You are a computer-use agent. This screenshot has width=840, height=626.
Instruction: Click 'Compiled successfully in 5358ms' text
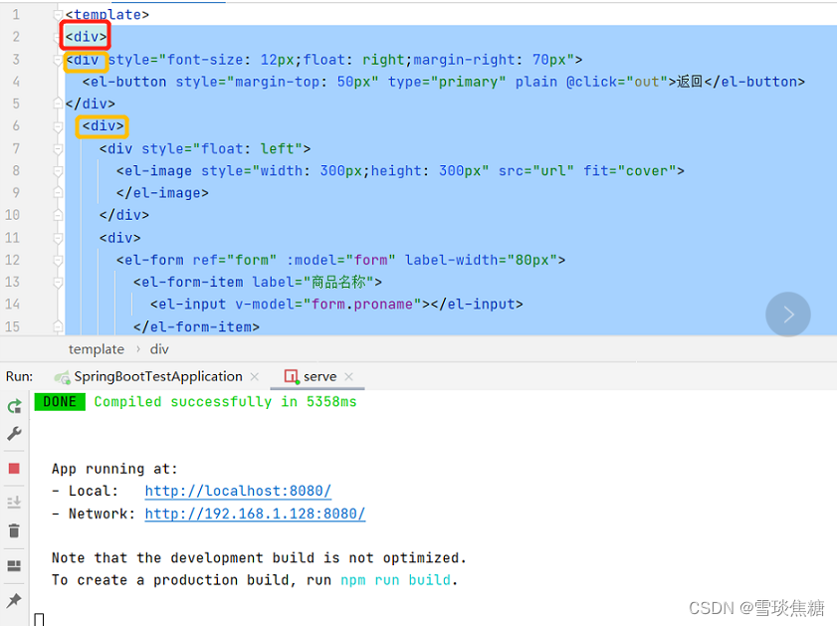click(225, 402)
